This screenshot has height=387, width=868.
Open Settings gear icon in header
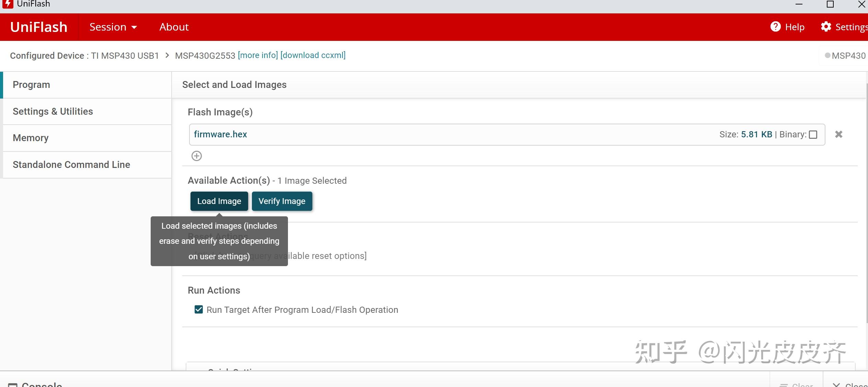point(826,27)
